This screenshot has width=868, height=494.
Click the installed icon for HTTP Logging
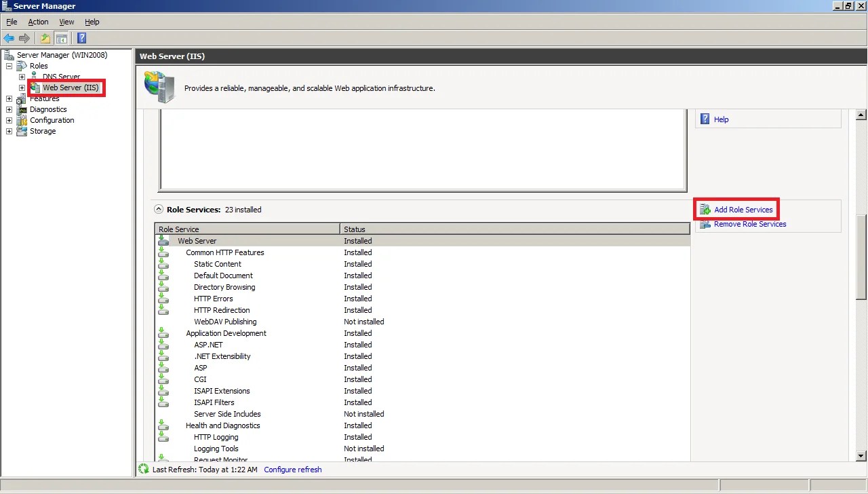(163, 437)
